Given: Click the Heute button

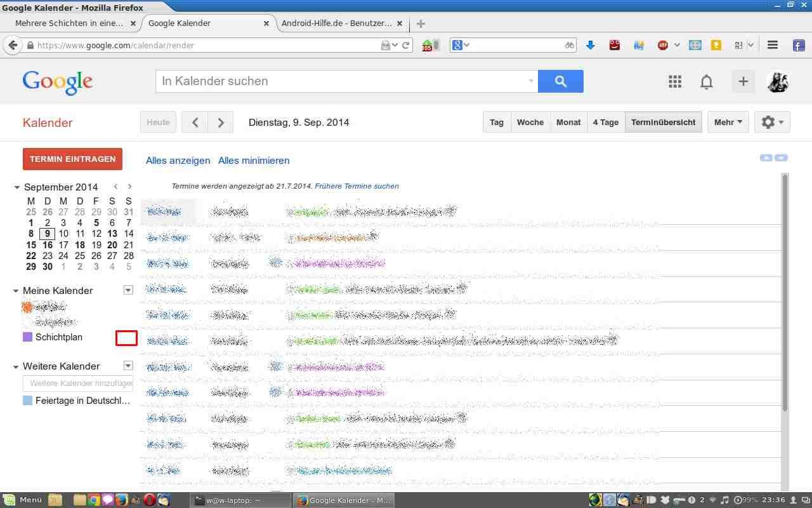Looking at the screenshot, I should (158, 123).
